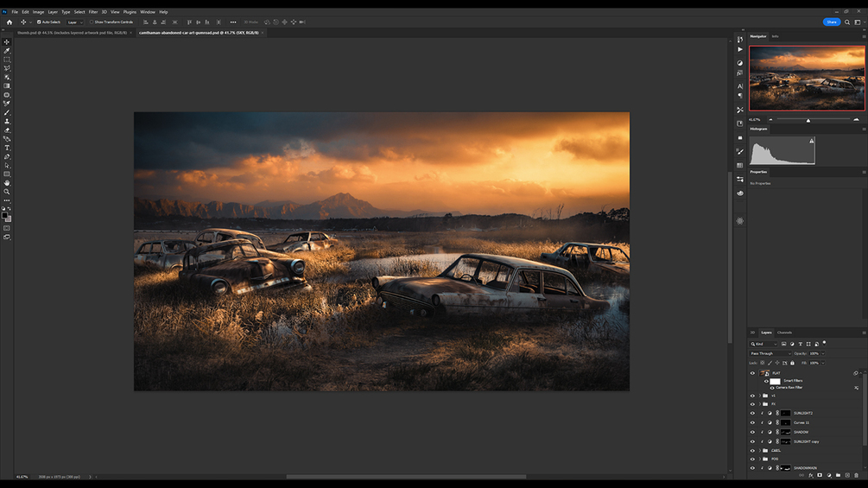
Task: Select the Rectangular Marquee tool
Action: tap(7, 60)
